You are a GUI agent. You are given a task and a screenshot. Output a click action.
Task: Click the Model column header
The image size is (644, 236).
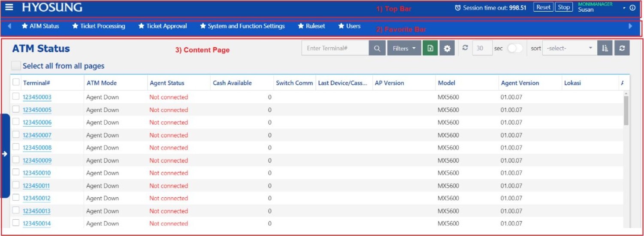pos(447,83)
